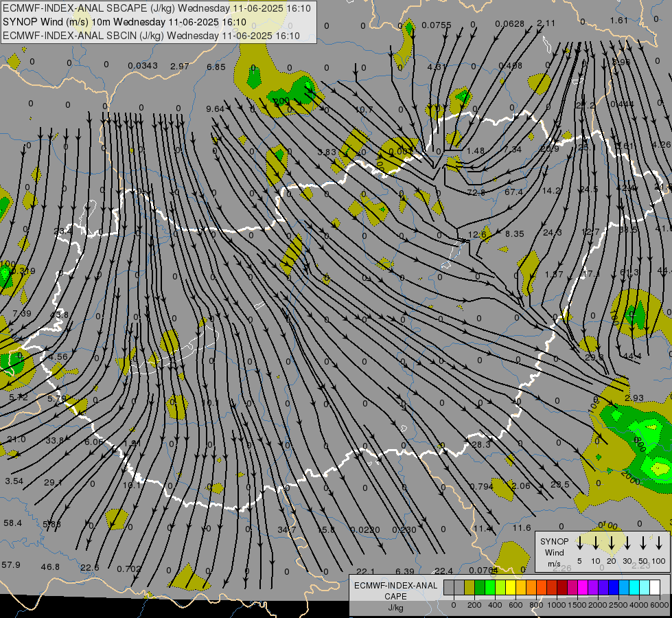This screenshot has width=672, height=618.
Task: Click the map value '2.11'
Action: click(x=546, y=23)
